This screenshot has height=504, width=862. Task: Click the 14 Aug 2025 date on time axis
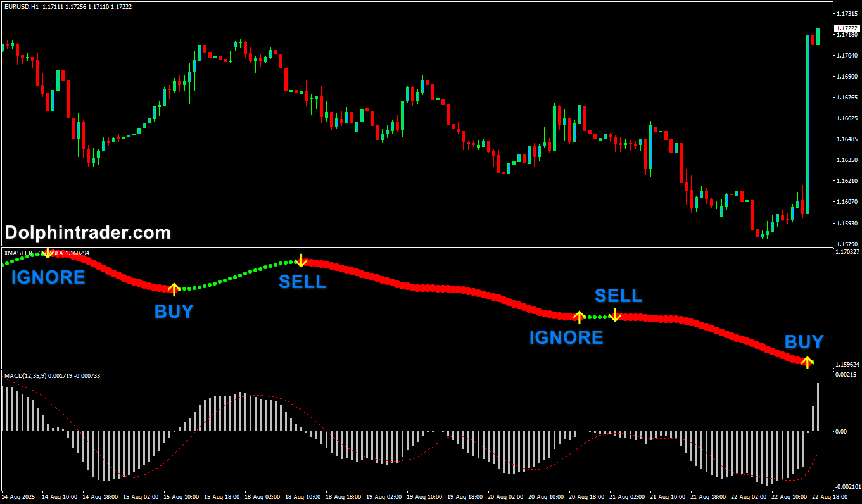point(18,497)
